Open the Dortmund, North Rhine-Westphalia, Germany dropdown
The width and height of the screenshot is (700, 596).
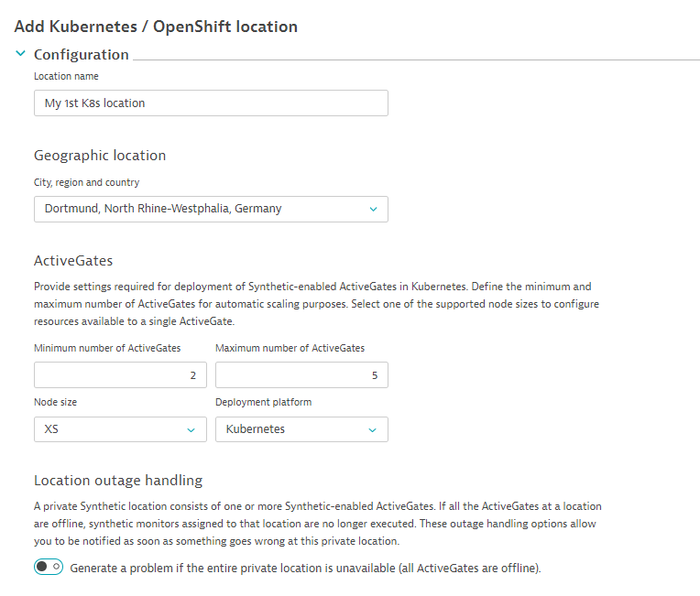(211, 209)
